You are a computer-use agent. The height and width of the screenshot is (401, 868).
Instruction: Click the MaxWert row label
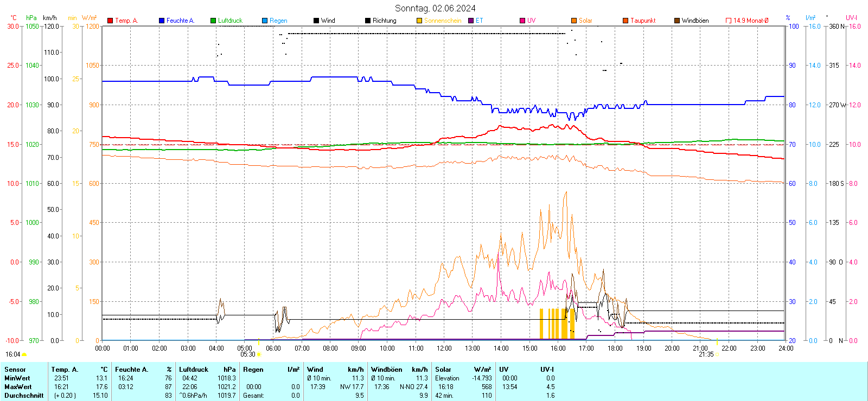[x=18, y=387]
